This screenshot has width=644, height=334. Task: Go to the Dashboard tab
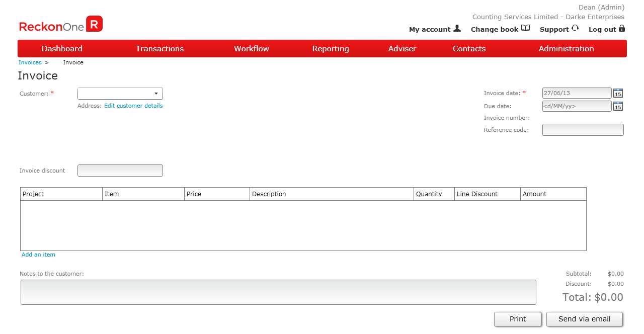(x=62, y=49)
